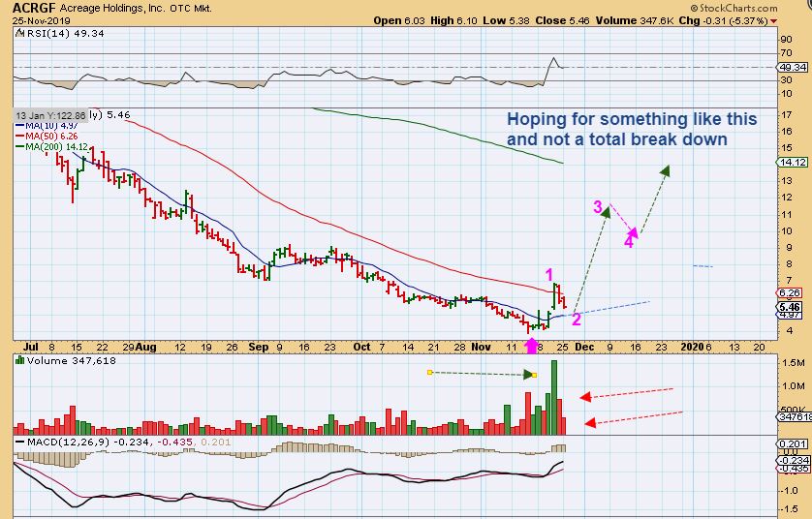
Task: Click the red down arrow after Chg value
Action: [773, 20]
